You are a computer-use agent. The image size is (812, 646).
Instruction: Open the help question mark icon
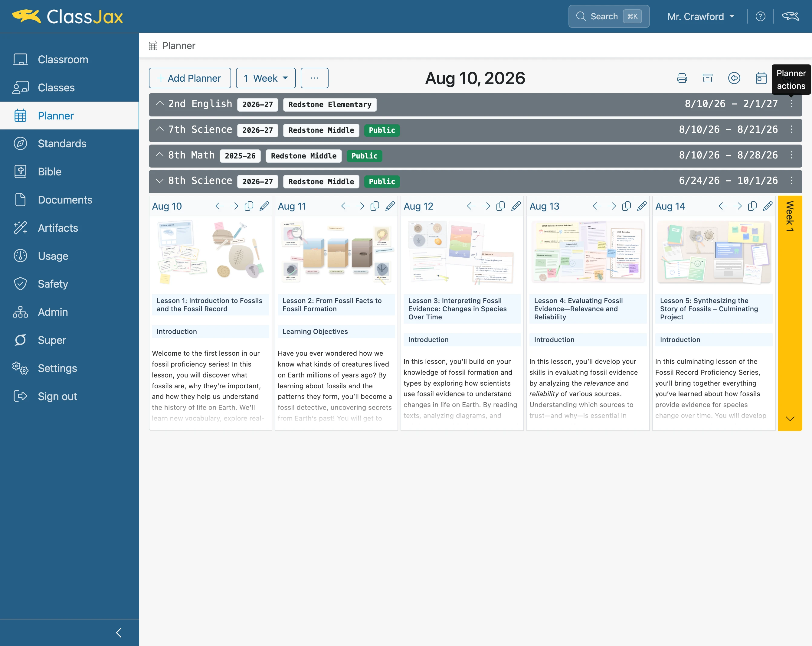click(760, 17)
